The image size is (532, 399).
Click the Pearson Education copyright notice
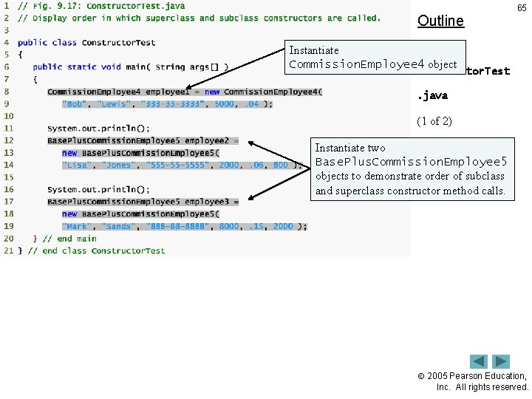click(x=473, y=381)
